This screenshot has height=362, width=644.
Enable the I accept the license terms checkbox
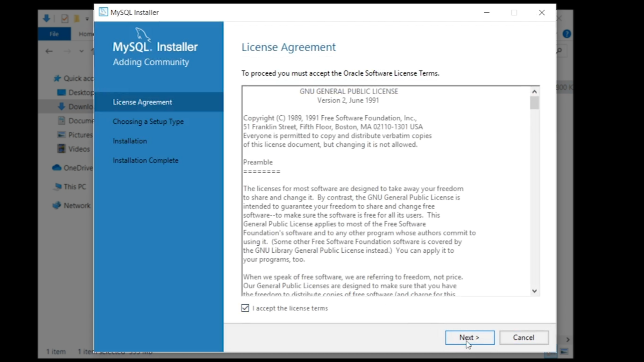pos(245,308)
